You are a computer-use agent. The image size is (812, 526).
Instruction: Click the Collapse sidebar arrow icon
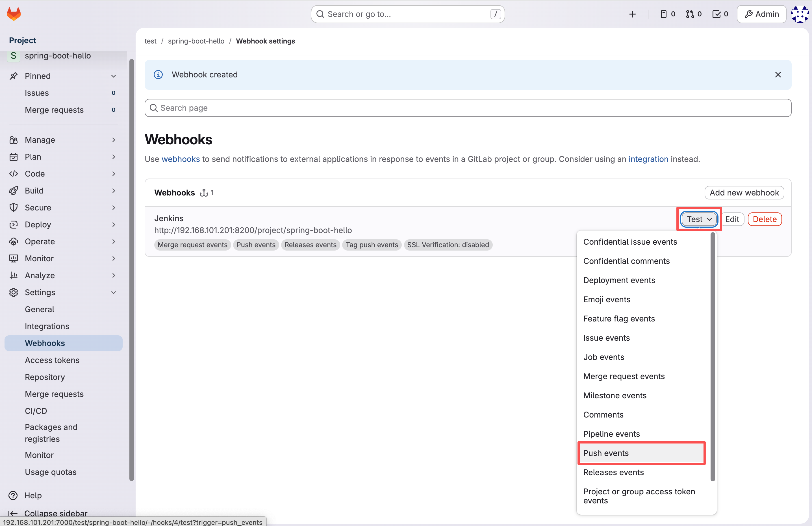pyautogui.click(x=13, y=513)
